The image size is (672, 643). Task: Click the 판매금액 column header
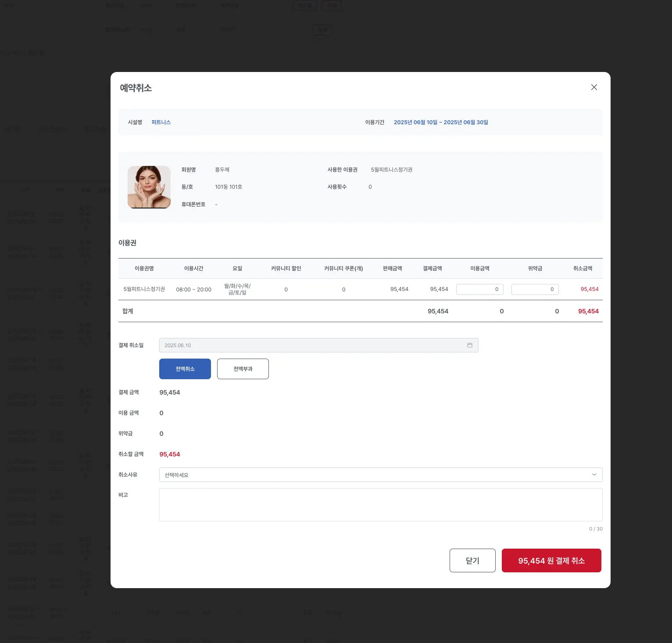tap(392, 269)
